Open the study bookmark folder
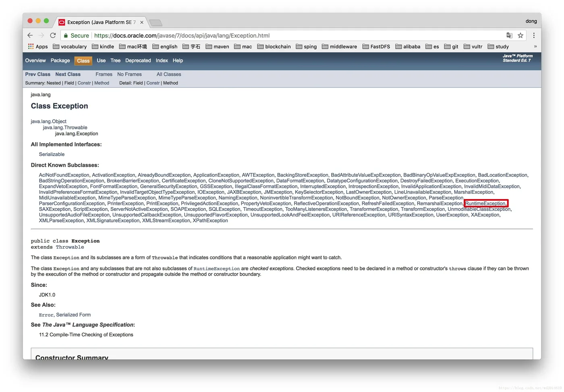Viewport: 564px width, 392px height. point(498,47)
